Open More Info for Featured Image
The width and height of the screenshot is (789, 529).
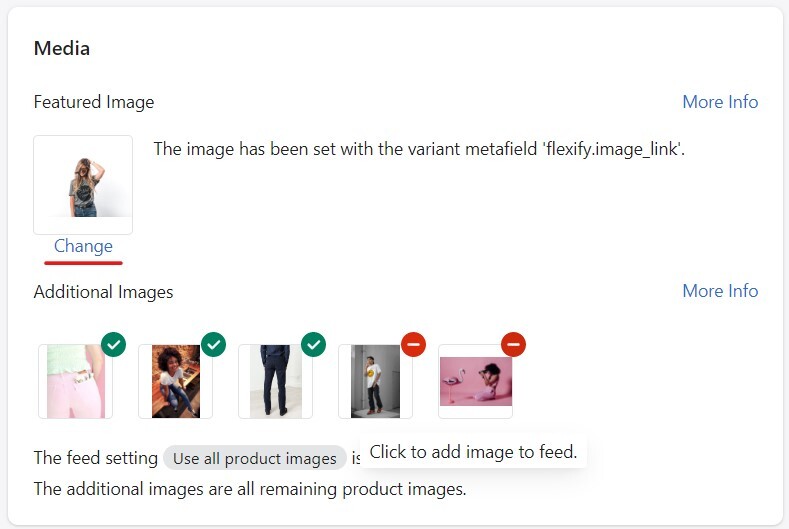pyautogui.click(x=720, y=102)
